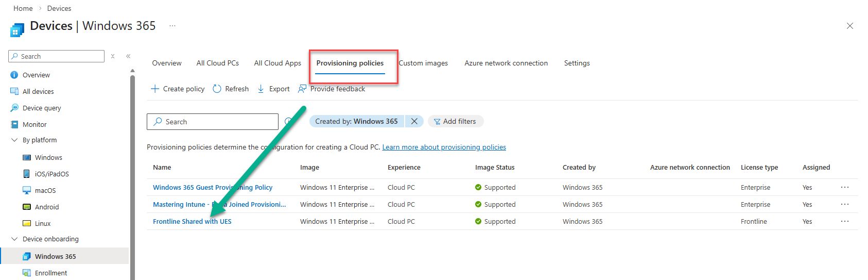Open the Monitor sidebar item
The image size is (868, 280).
[x=34, y=124]
